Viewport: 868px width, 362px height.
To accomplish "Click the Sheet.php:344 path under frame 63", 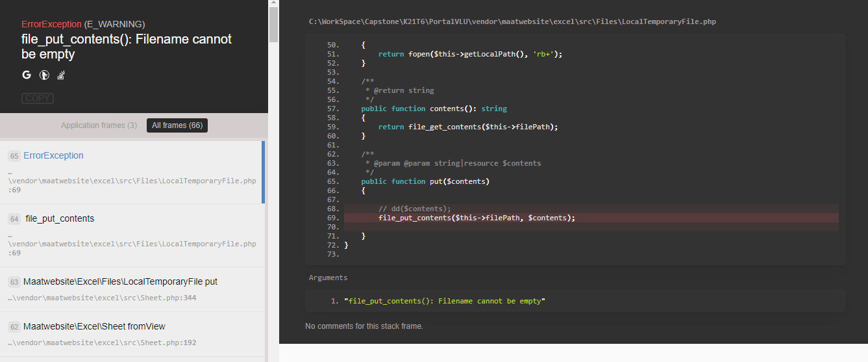I will [102, 298].
